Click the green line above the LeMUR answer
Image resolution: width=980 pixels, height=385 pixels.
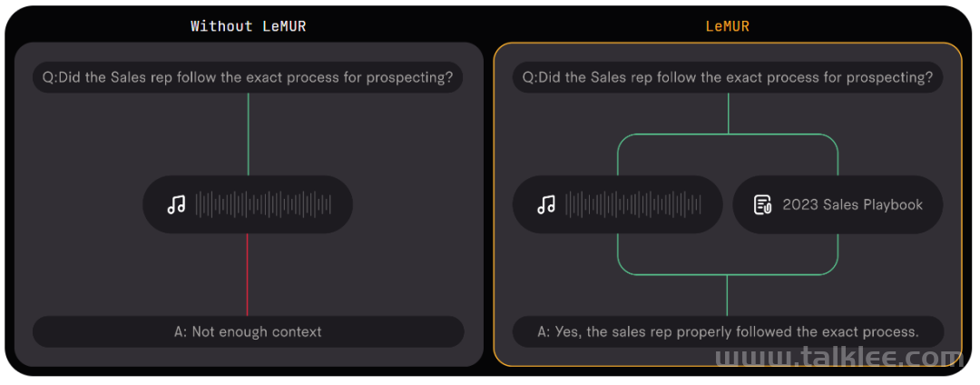coord(728,295)
